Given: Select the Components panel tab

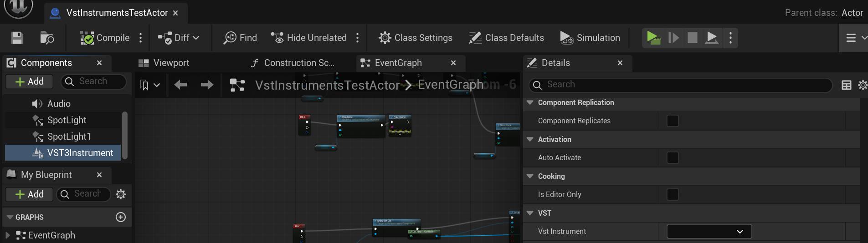Looking at the screenshot, I should pos(46,63).
